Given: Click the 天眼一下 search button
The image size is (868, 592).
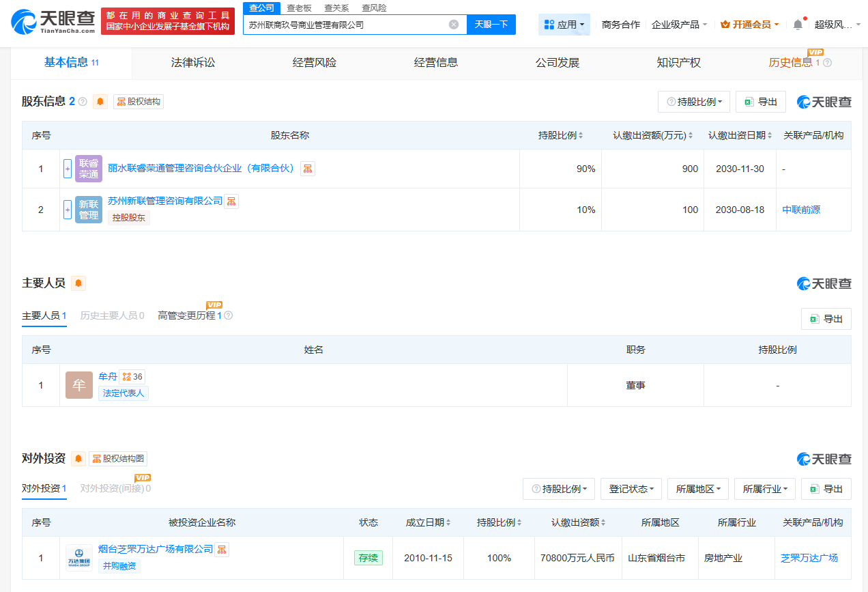Looking at the screenshot, I should 491,24.
